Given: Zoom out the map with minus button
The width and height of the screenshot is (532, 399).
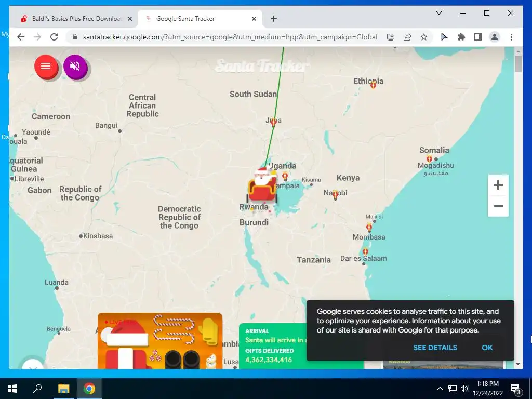Looking at the screenshot, I should click(498, 206).
